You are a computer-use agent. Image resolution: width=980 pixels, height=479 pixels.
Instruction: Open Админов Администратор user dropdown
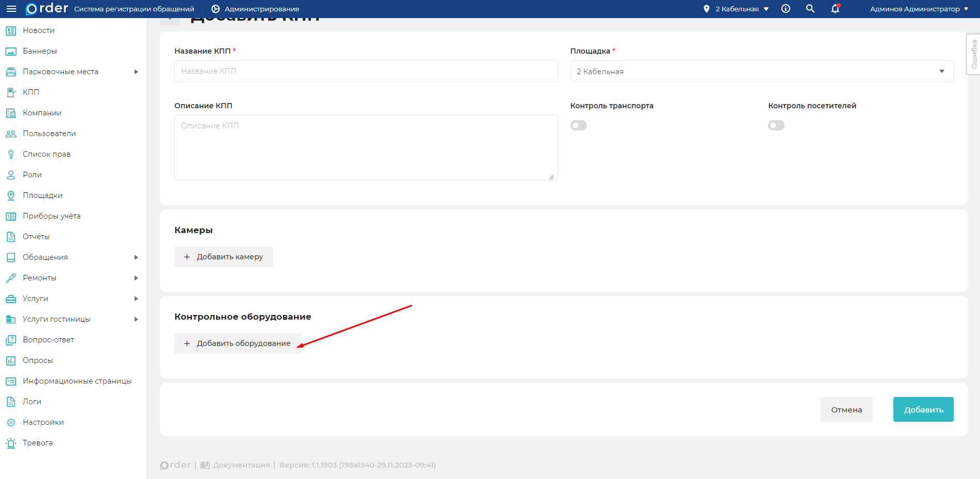[919, 9]
